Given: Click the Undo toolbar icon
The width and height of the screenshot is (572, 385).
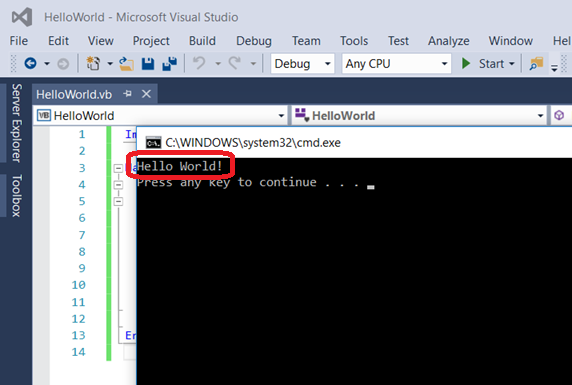Looking at the screenshot, I should 199,63.
